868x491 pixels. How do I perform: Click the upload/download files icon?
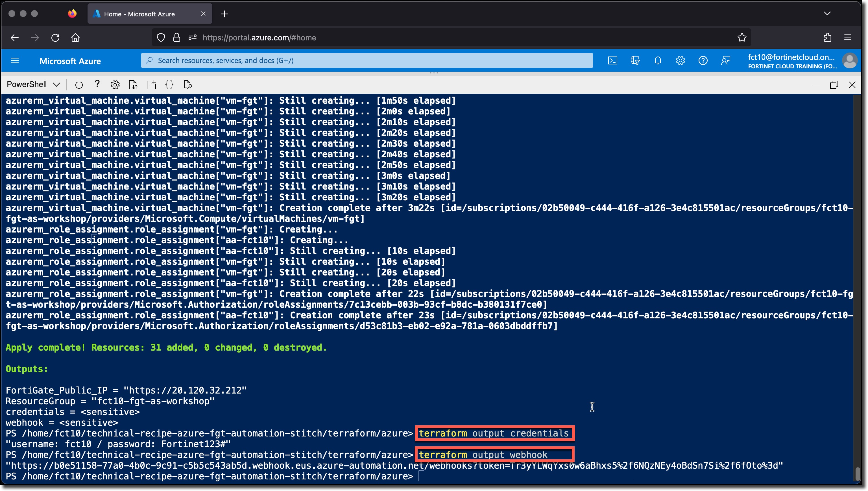tap(133, 85)
